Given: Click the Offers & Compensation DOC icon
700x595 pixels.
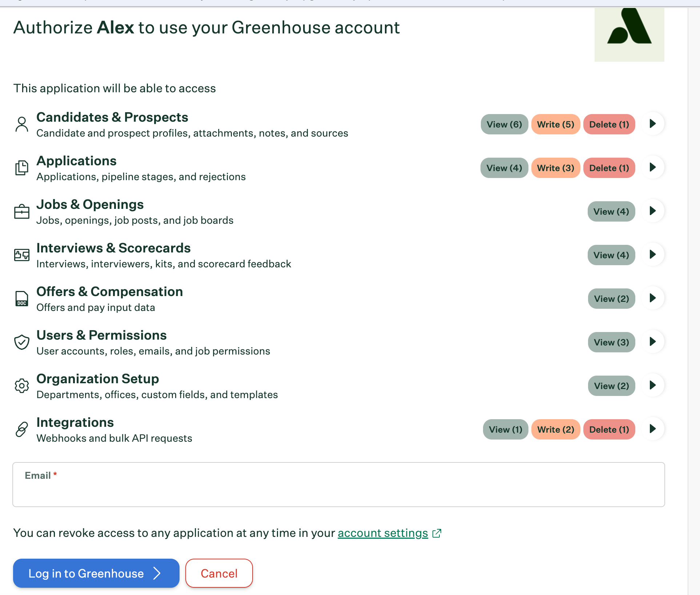Looking at the screenshot, I should click(x=22, y=299).
